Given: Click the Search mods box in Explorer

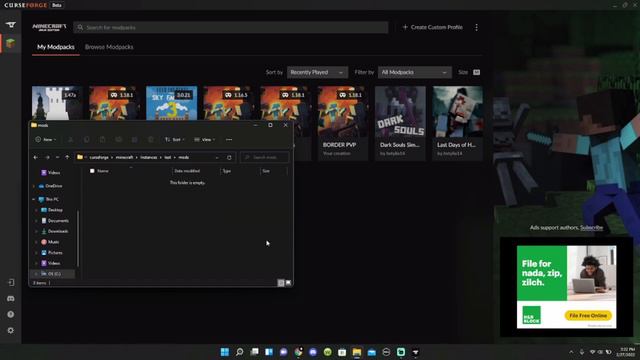Looking at the screenshot, I should [x=264, y=157].
